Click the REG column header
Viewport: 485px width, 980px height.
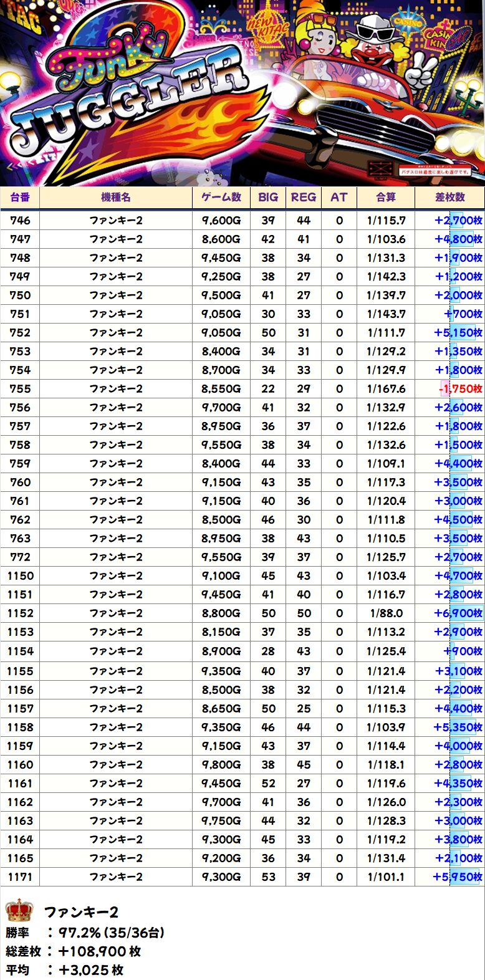point(304,197)
